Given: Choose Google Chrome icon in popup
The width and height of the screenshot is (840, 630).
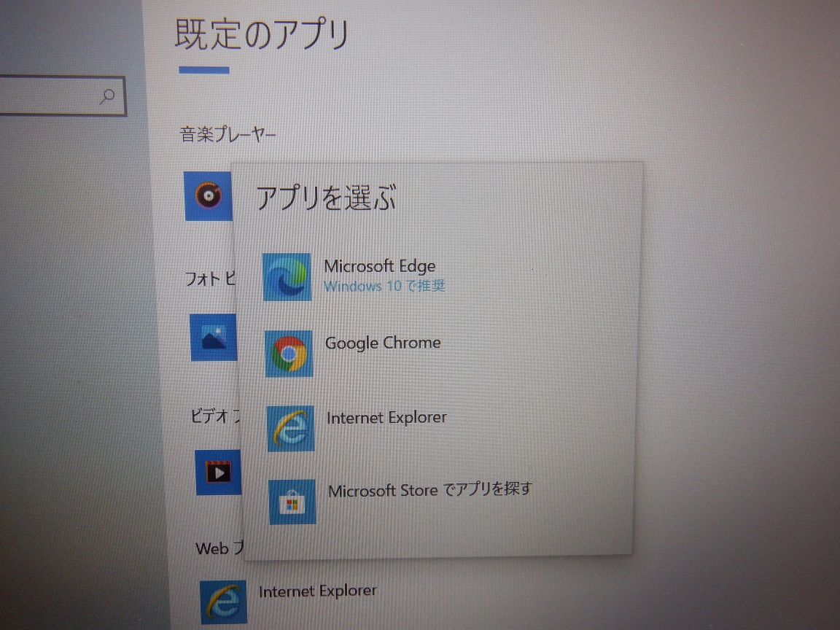Looking at the screenshot, I should tap(289, 354).
